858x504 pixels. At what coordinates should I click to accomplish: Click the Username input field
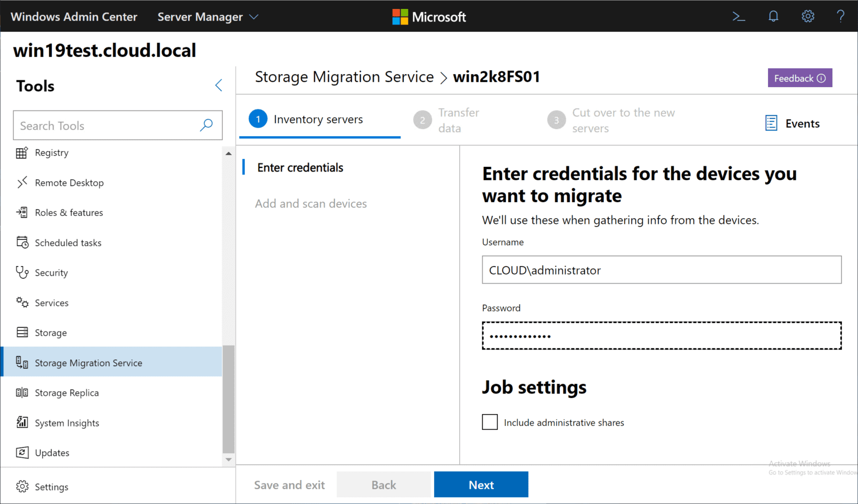(661, 270)
